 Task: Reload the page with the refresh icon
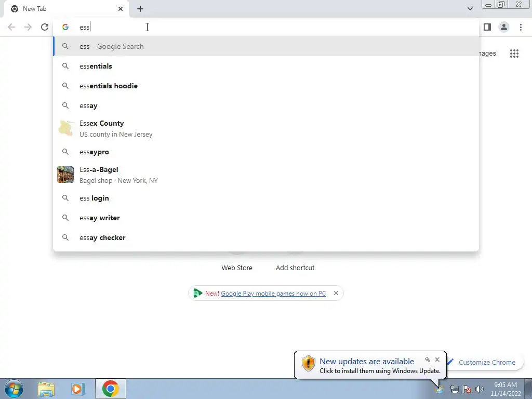point(45,27)
